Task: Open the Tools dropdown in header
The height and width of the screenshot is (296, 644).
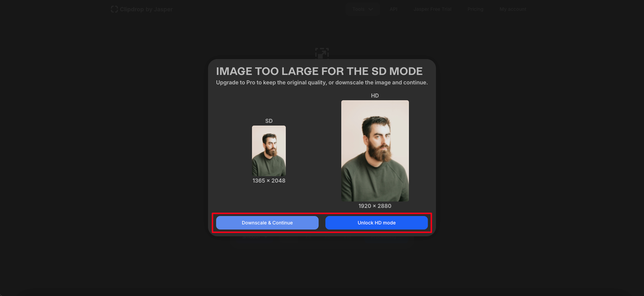Action: (362, 9)
